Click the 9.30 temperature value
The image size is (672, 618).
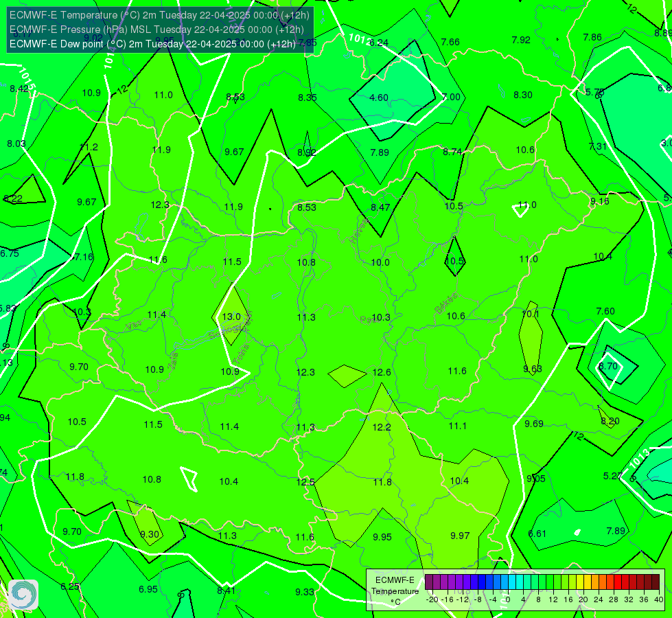pos(150,534)
